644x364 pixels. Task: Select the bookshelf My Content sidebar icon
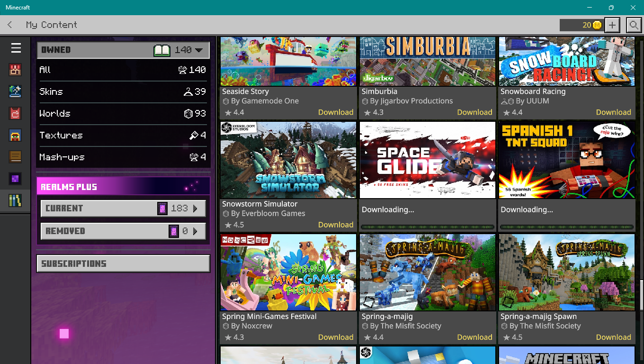click(15, 200)
